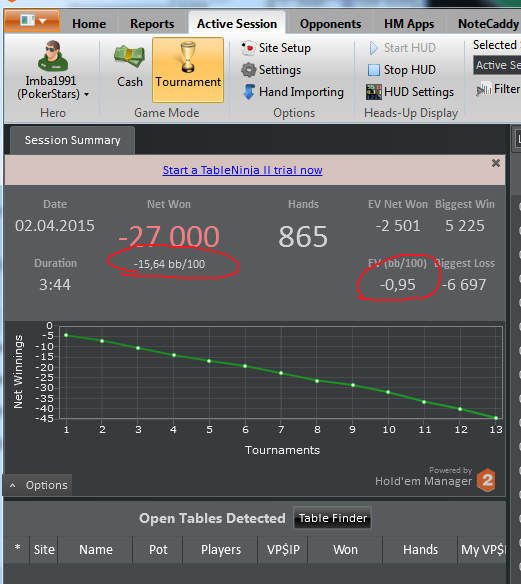The height and width of the screenshot is (584, 521).
Task: Open the TableNinja II trial link
Action: coord(242,170)
